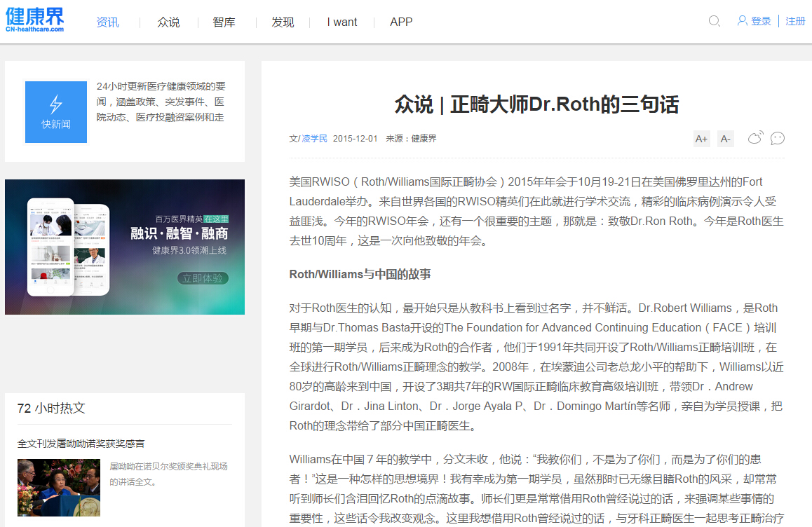Share article via Weibo icon
Viewport: 812px width, 527px height.
tap(756, 137)
